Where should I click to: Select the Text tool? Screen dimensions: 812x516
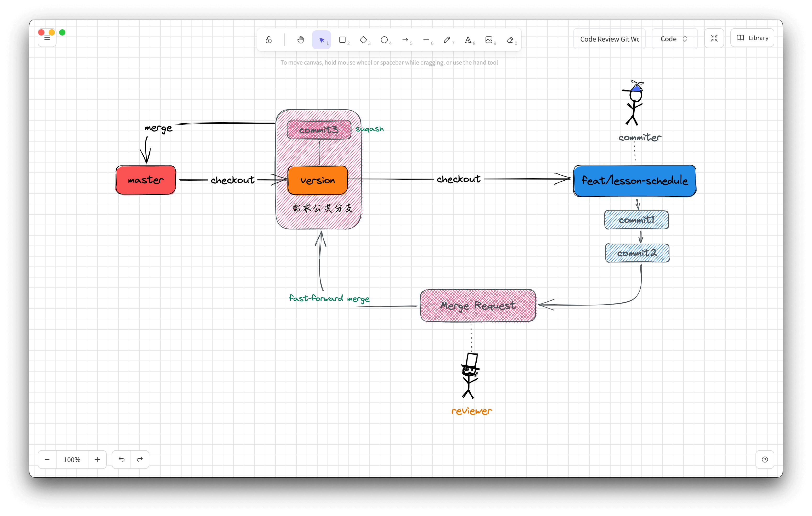[468, 40]
